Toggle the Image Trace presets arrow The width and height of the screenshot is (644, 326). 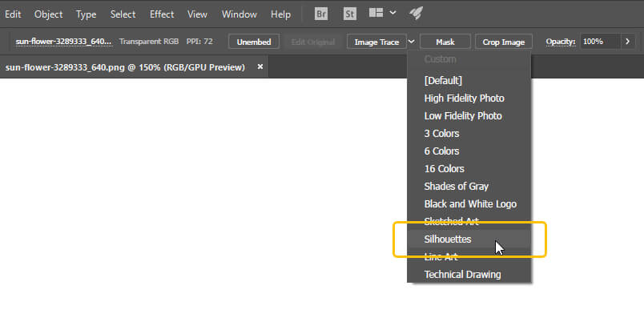(x=412, y=42)
